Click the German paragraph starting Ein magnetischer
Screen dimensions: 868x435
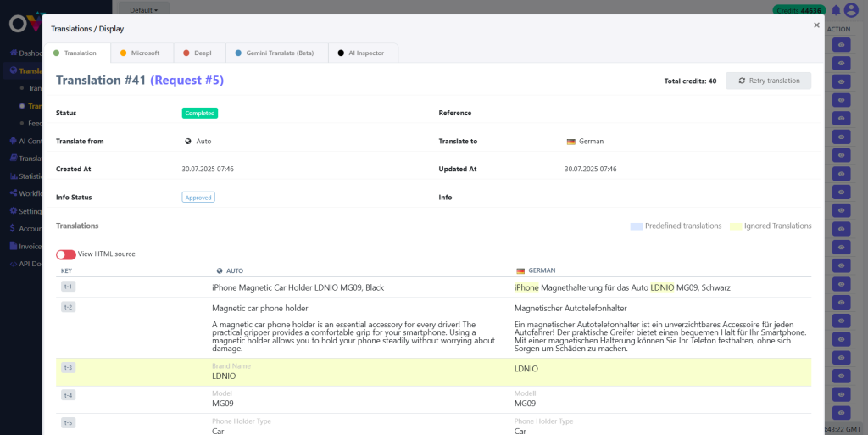pyautogui.click(x=660, y=337)
